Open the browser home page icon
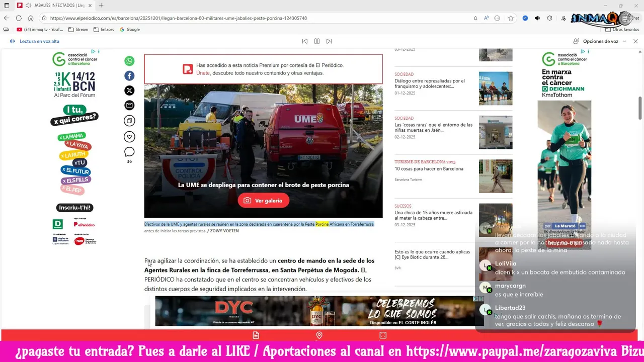Image resolution: width=644 pixels, height=362 pixels. click(x=31, y=18)
